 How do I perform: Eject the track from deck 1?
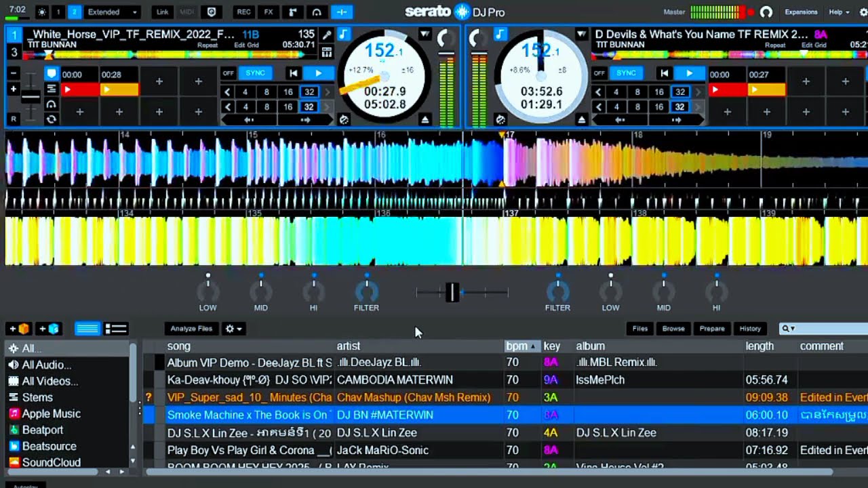point(425,119)
